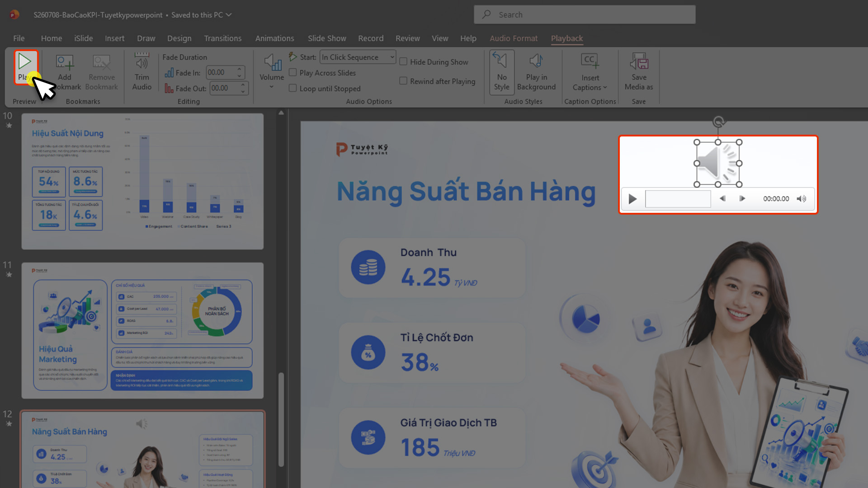
Task: Click the Tuyệt Kỹ Powerpoint logo on slide
Action: (362, 149)
